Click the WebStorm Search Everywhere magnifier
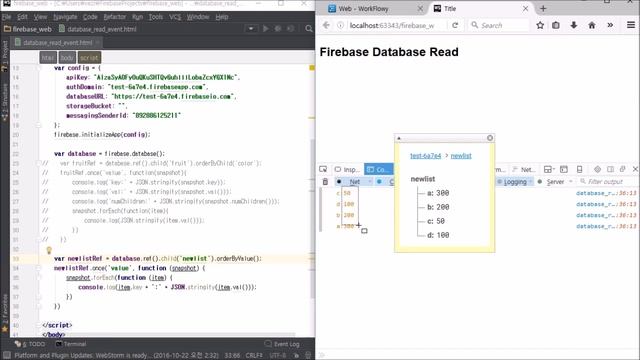640x360 pixels. point(309,29)
